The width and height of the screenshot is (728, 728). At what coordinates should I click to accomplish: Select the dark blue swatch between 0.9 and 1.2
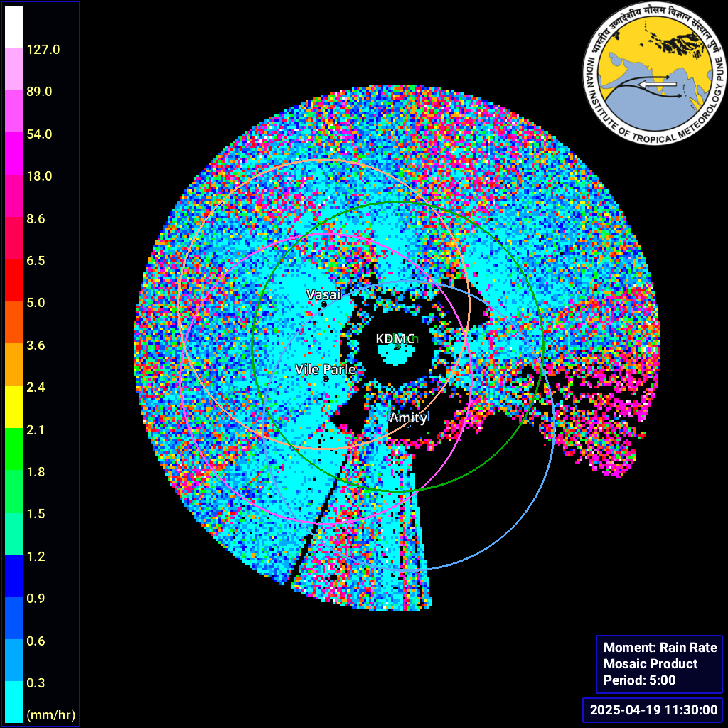(x=14, y=576)
